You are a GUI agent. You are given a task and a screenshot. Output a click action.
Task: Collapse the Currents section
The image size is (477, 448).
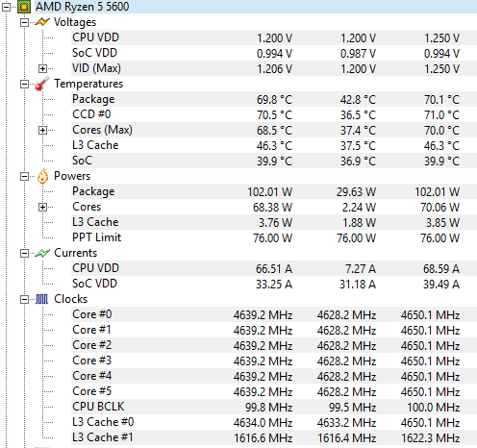[x=24, y=253]
